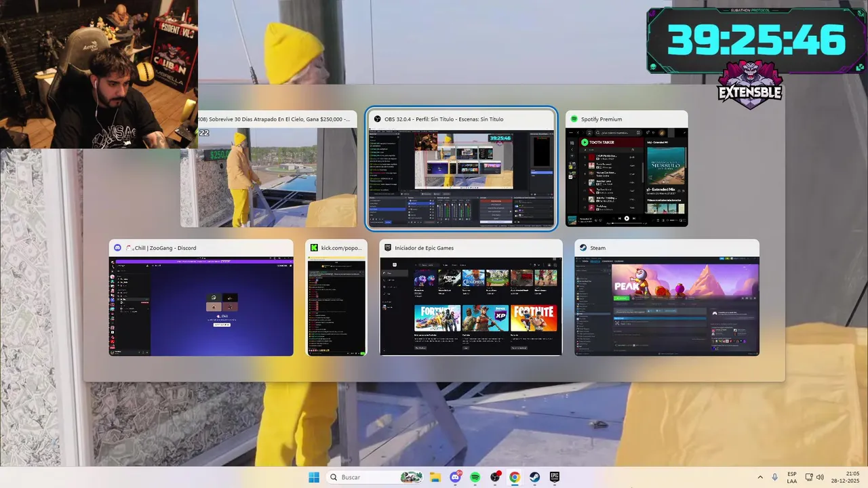Click the microphone icon in system tray

pyautogui.click(x=774, y=477)
